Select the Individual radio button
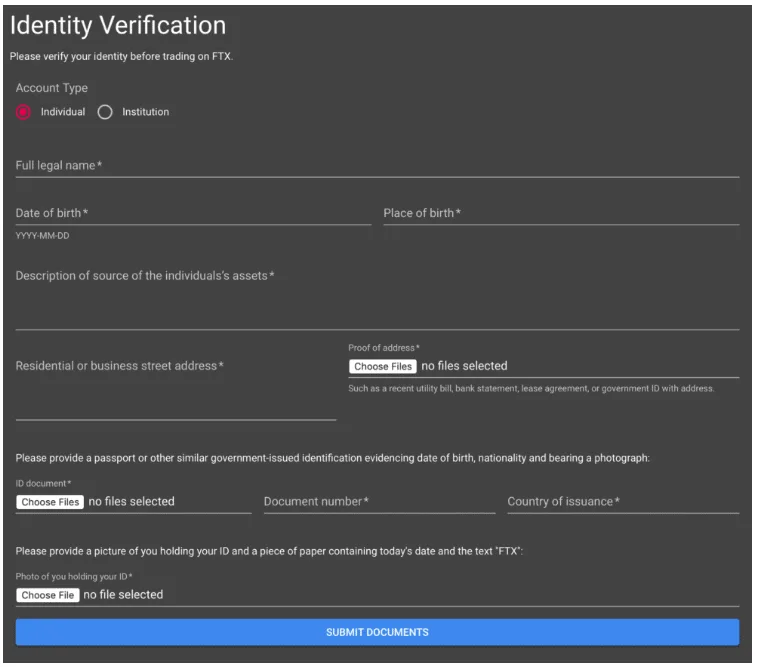This screenshot has width=758, height=667. (x=24, y=112)
